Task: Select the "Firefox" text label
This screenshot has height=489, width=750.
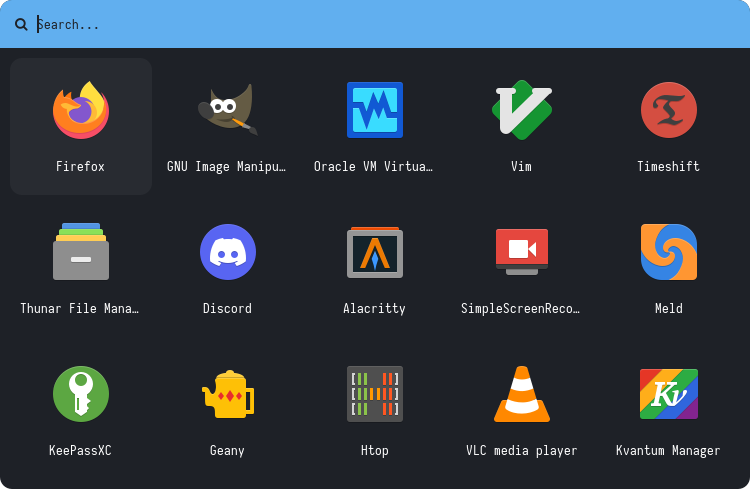Action: (81, 167)
